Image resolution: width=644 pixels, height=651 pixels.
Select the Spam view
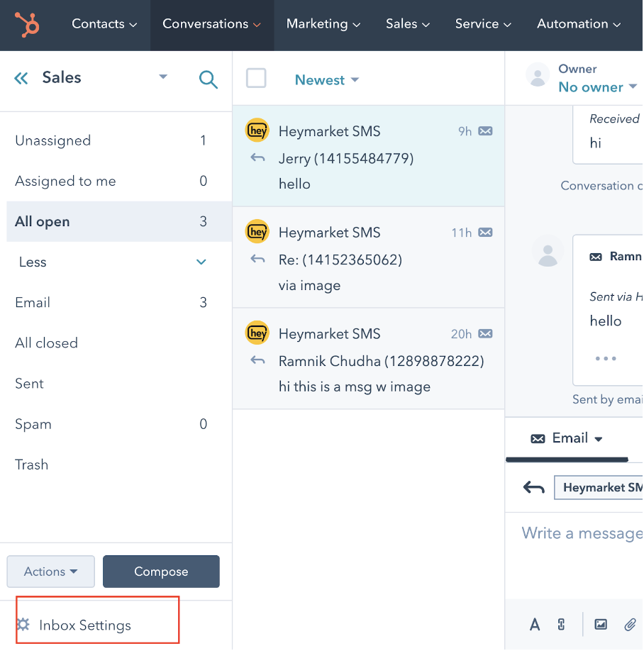pos(113,424)
